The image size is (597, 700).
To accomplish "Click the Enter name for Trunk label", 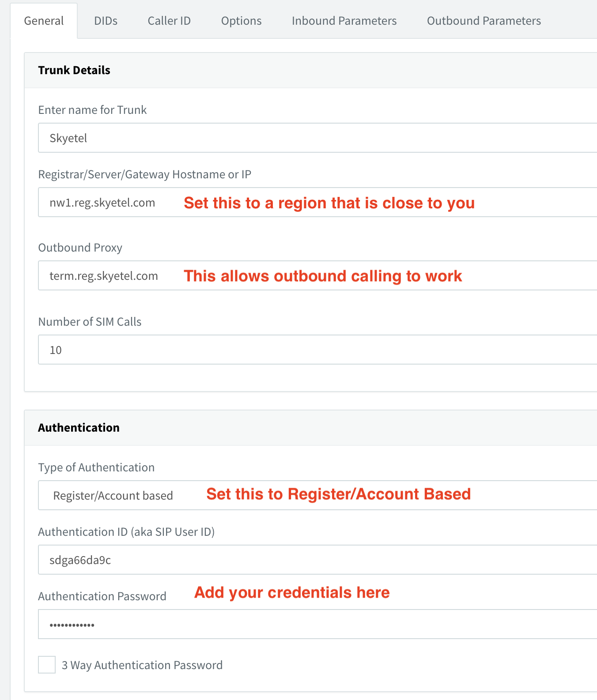I will click(x=92, y=110).
